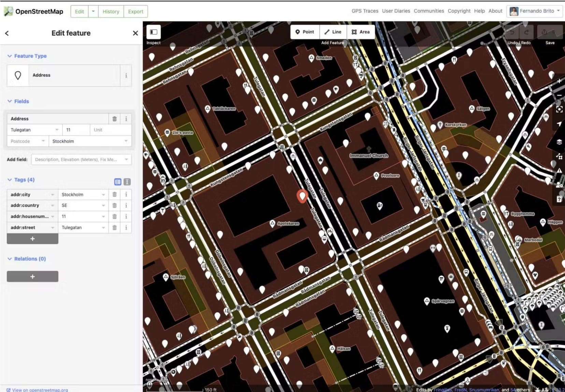Switch to the Line drawing mode
The width and height of the screenshot is (565, 392).
[333, 32]
